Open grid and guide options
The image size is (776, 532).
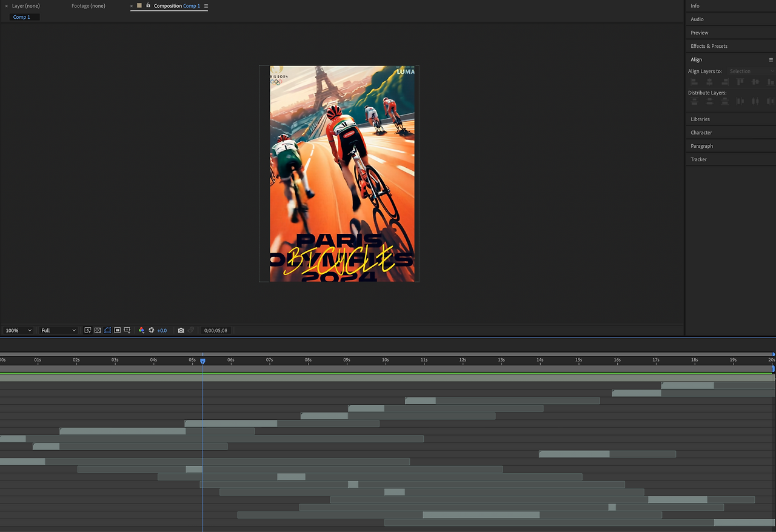pyautogui.click(x=127, y=330)
